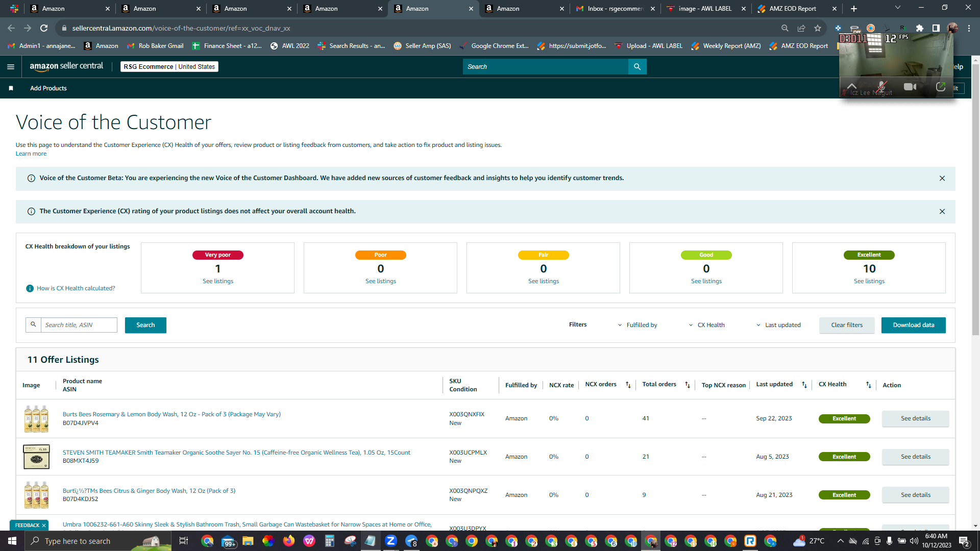980x551 pixels.
Task: Dismiss the Voice of the Customer Beta banner
Action: 942,179
